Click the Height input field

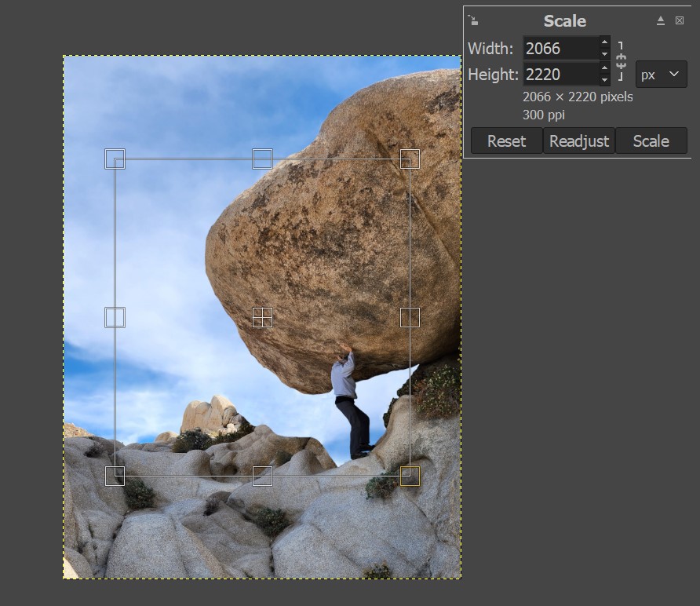click(x=560, y=75)
